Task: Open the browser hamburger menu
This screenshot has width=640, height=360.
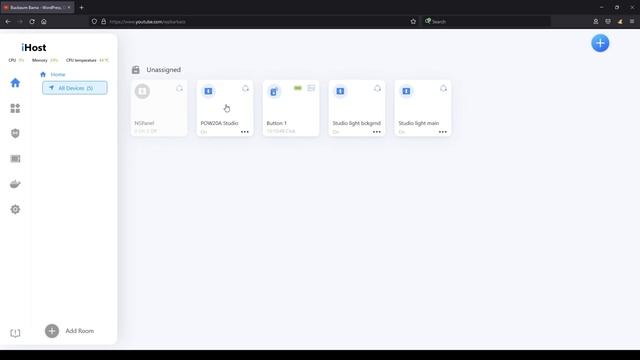Action: (632, 22)
